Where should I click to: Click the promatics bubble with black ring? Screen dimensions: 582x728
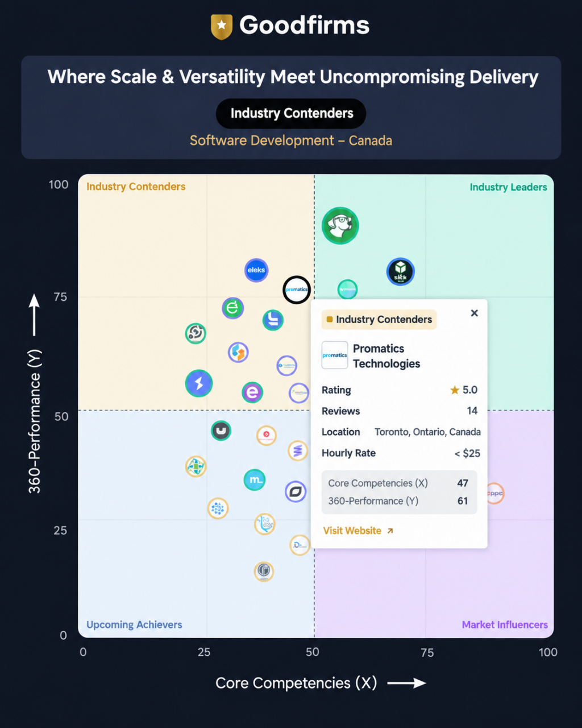(297, 290)
